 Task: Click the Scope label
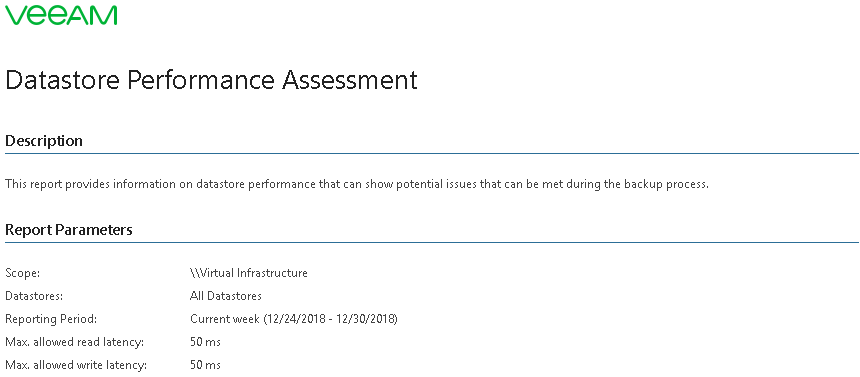click(x=22, y=273)
